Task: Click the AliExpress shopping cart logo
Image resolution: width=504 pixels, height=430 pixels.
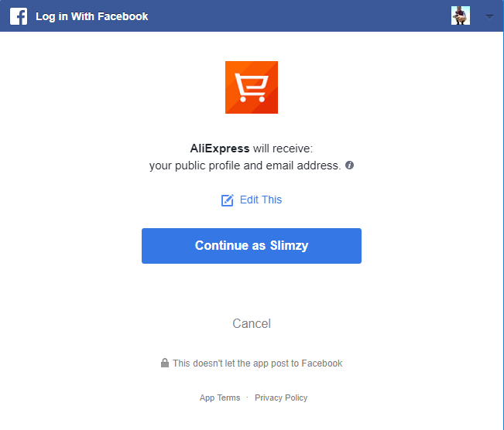Action: [252, 87]
